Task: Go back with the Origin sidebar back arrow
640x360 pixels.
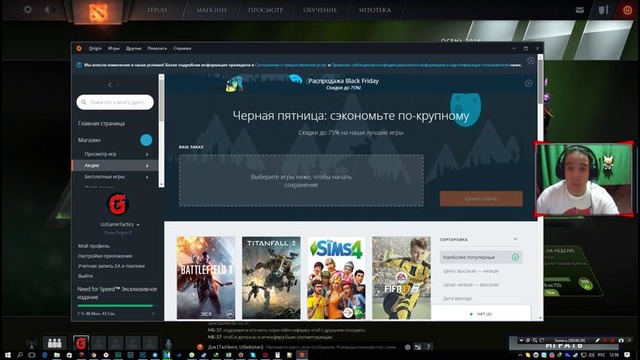Action: click(x=109, y=84)
